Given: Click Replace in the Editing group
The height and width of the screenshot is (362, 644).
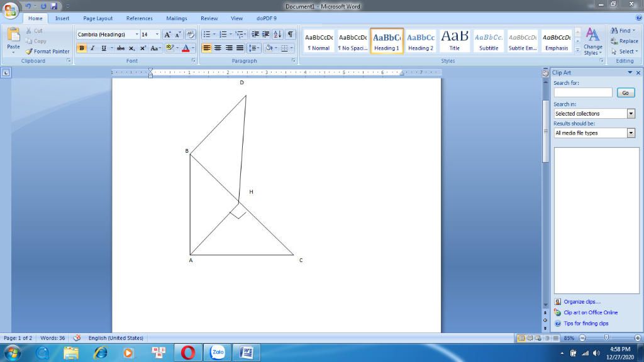Looking at the screenshot, I should click(625, 41).
